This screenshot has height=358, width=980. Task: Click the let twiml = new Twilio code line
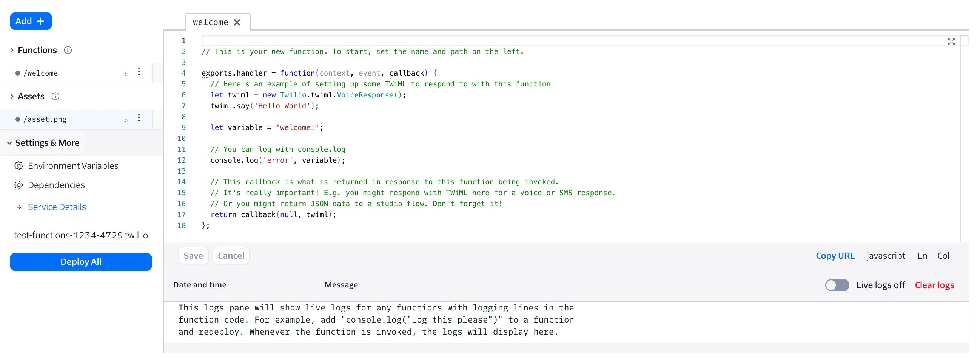[x=308, y=95]
